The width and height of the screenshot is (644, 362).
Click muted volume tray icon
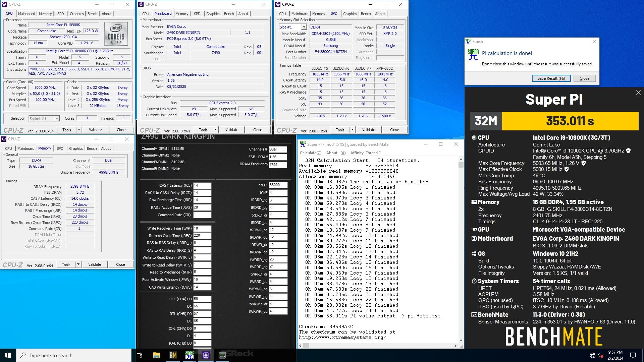click(601, 355)
